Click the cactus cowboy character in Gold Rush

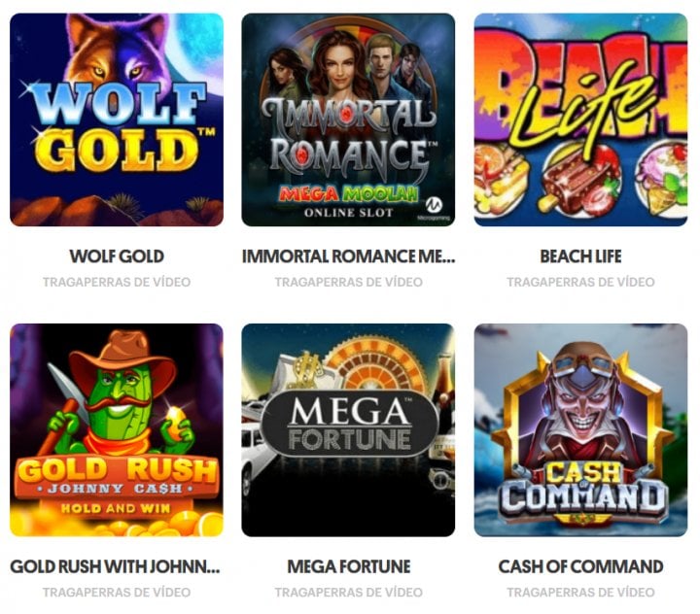click(120, 394)
